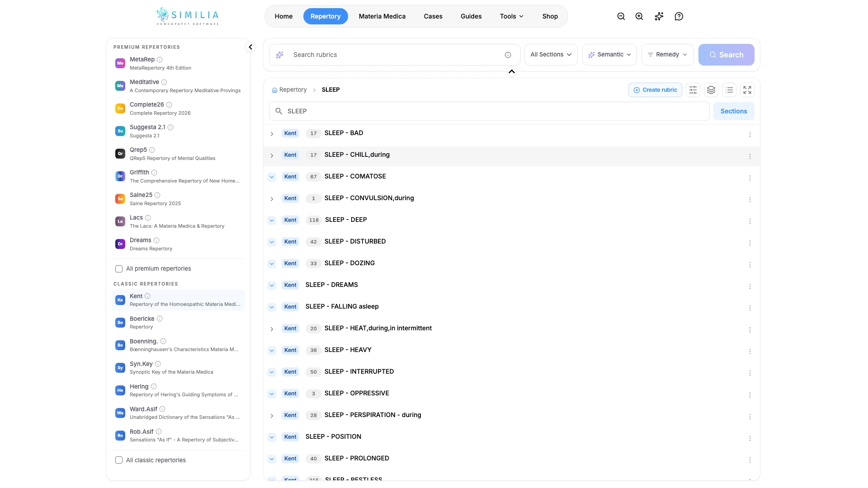Show info for the Kent repertory

point(147,296)
